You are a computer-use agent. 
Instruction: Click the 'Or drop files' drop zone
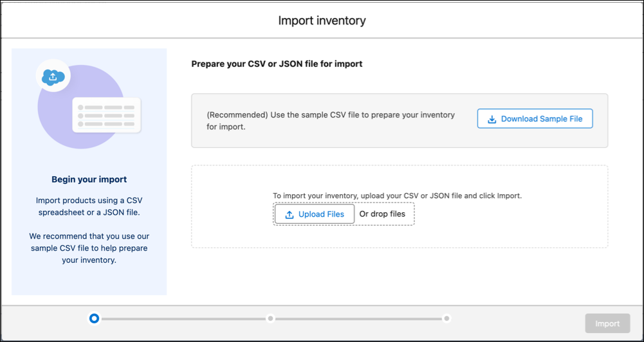click(x=382, y=214)
